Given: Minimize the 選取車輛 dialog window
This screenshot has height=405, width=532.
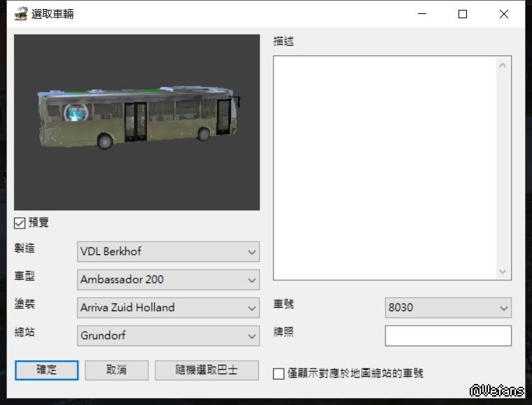Looking at the screenshot, I should [x=421, y=14].
